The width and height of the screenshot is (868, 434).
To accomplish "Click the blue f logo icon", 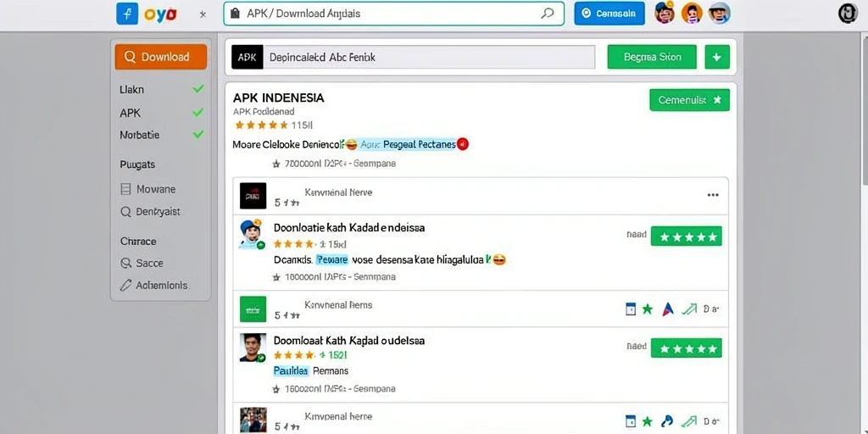I will (x=127, y=14).
